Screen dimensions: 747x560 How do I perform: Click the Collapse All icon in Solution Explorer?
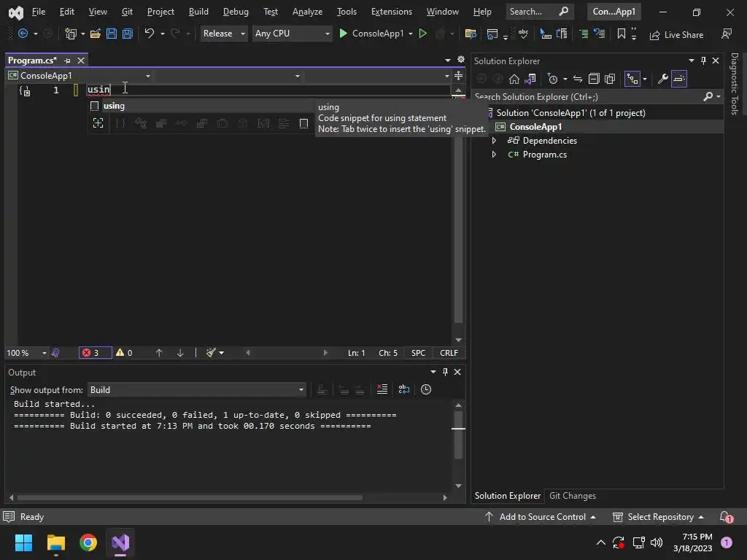pos(594,79)
